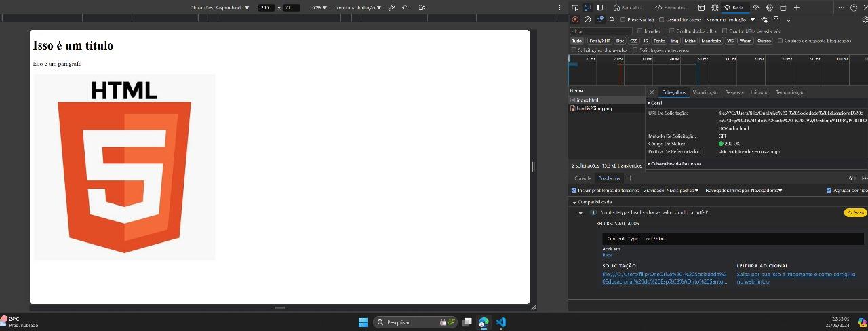Screen dimensions: 868x331
Task: Filter requests by CSS type
Action: [633, 41]
